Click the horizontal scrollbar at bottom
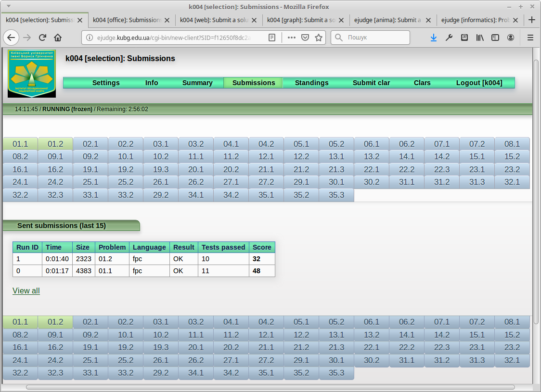Viewport: 541px width, 392px height. pyautogui.click(x=270, y=387)
